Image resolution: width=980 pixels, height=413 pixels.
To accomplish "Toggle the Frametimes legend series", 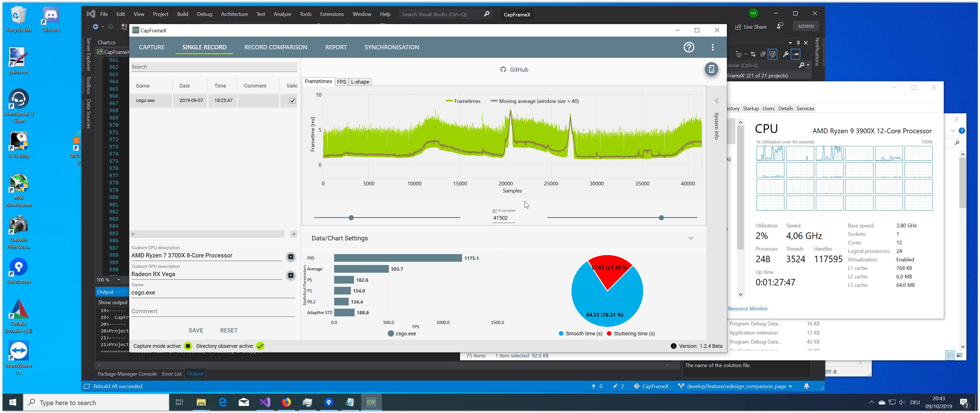I will click(463, 101).
